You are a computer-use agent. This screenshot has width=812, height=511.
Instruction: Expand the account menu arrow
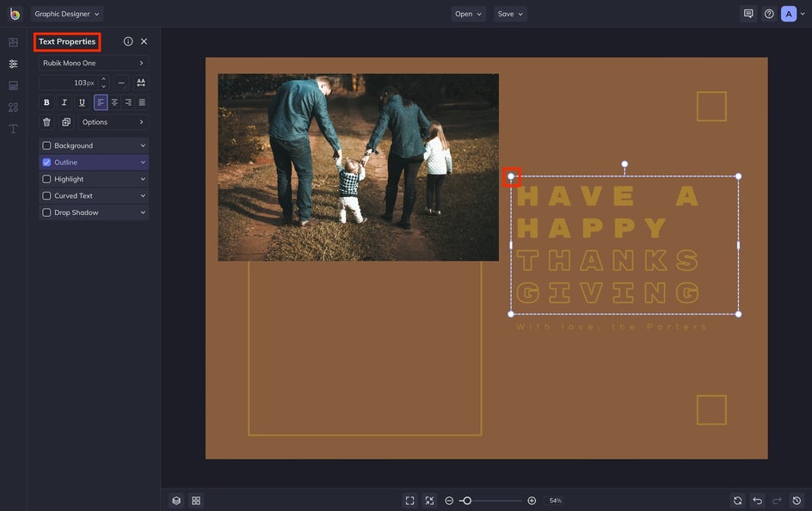click(803, 14)
